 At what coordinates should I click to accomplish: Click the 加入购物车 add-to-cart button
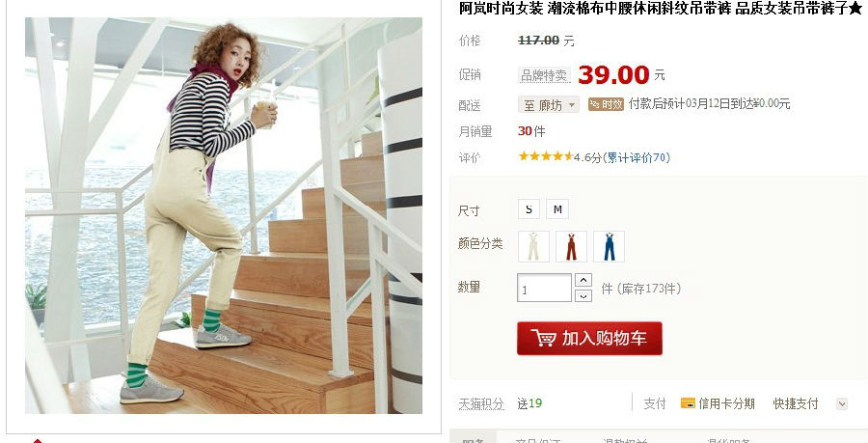pos(589,339)
